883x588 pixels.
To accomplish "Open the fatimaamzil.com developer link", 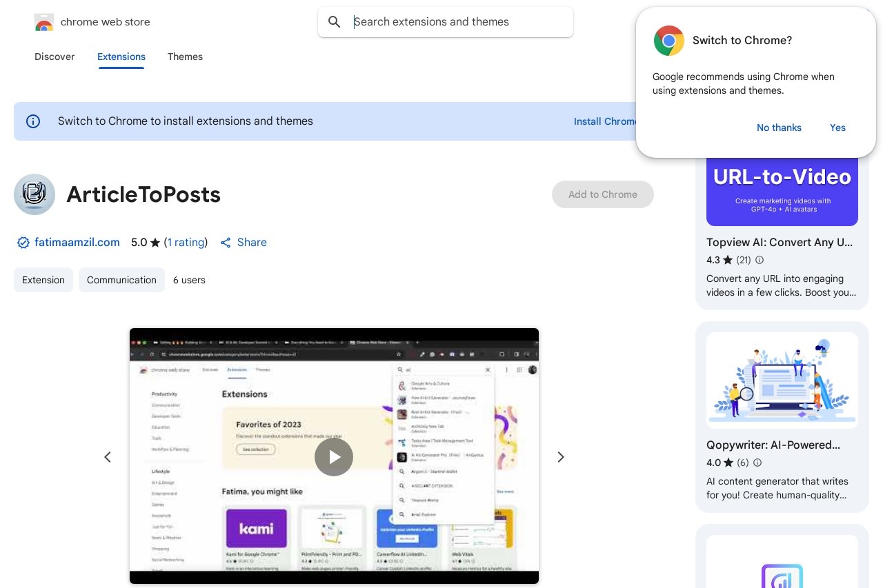I will (77, 243).
